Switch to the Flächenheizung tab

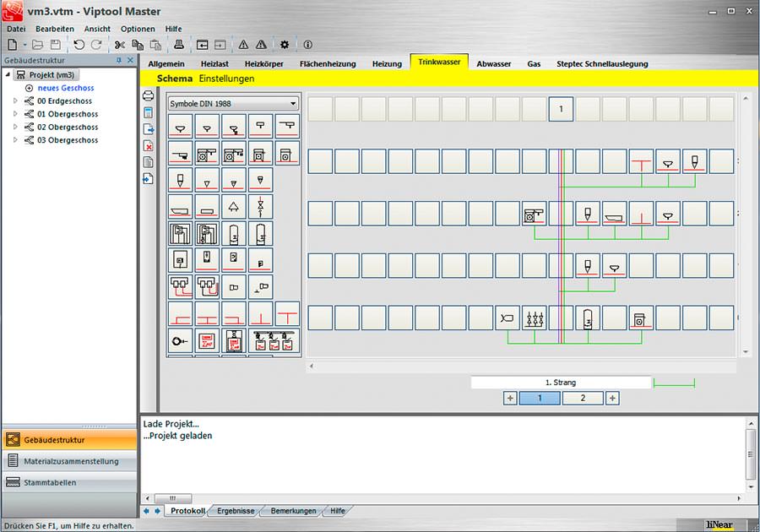pos(328,63)
